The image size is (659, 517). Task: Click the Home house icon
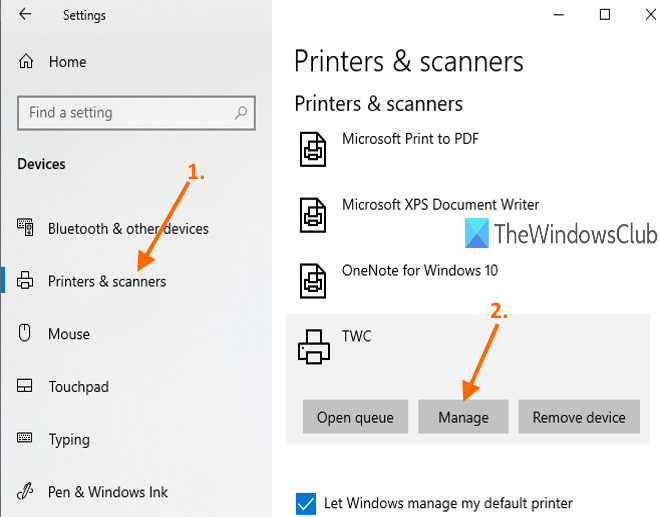tap(26, 61)
